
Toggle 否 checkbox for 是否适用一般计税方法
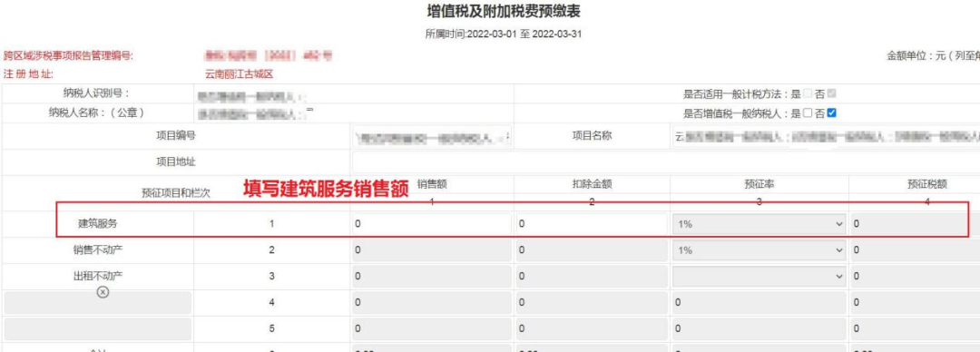tap(831, 93)
